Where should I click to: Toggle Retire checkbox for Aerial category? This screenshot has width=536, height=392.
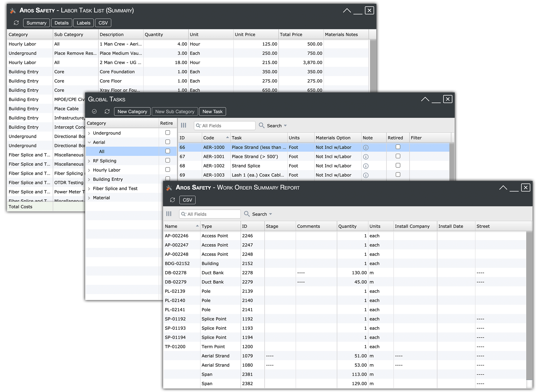tap(168, 142)
